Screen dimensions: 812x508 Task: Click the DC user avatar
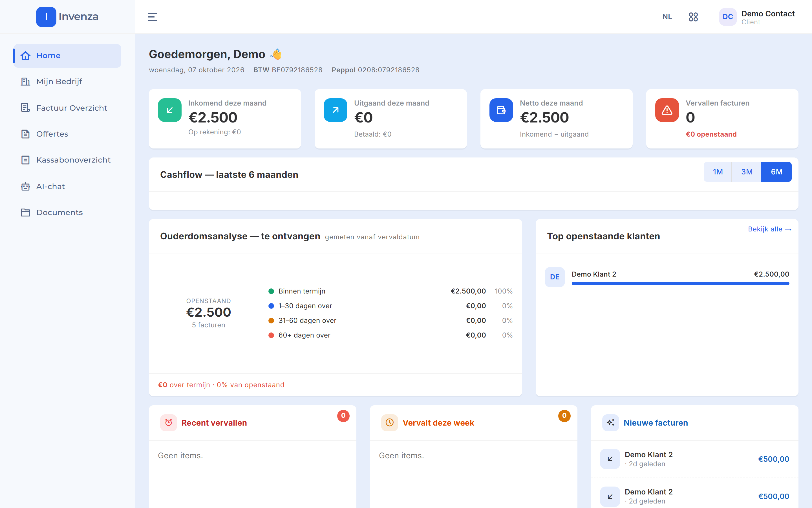(x=727, y=17)
